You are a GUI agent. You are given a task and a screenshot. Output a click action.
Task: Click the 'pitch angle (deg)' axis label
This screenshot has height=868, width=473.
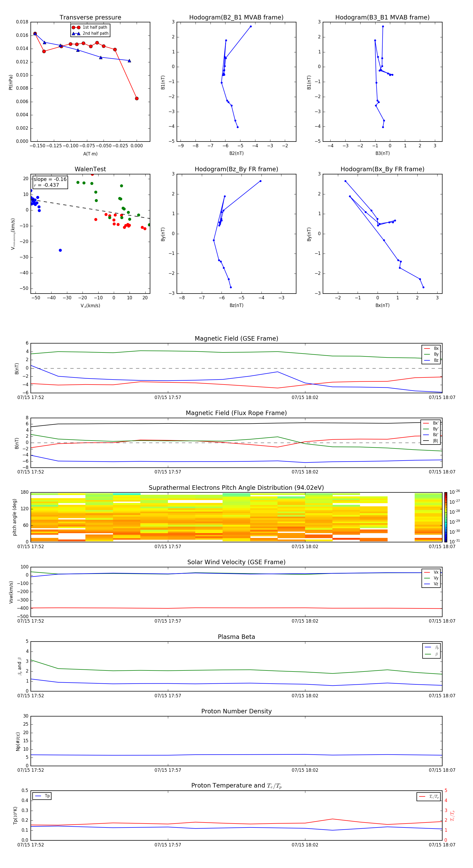pos(14,517)
